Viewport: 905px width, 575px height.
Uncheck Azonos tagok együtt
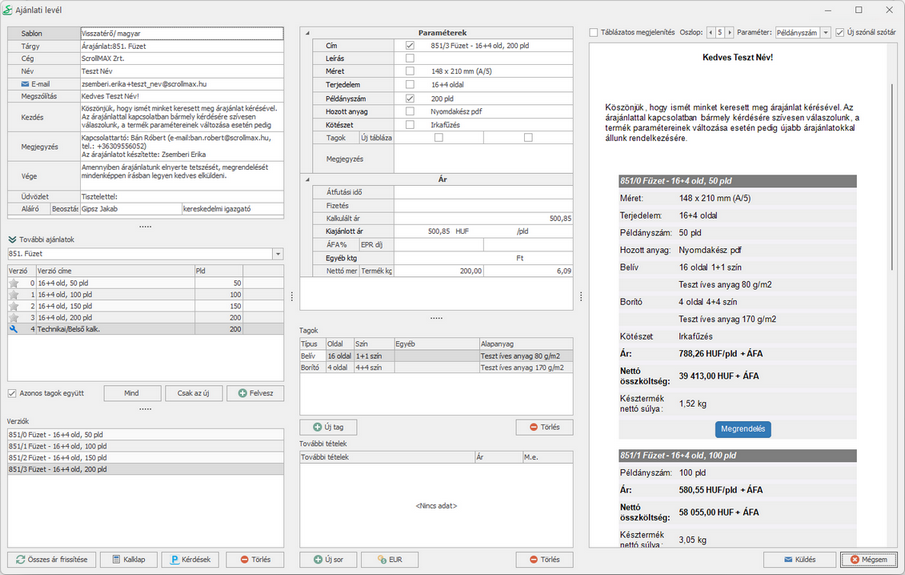(x=12, y=393)
